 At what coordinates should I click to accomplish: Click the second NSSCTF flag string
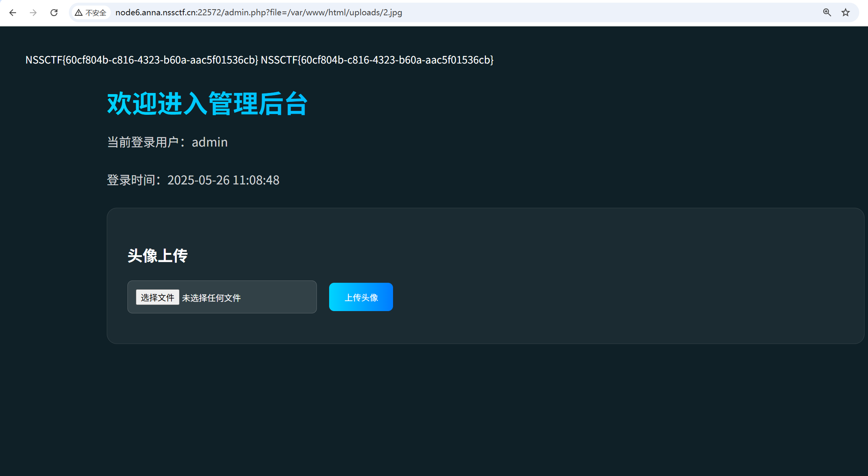377,60
